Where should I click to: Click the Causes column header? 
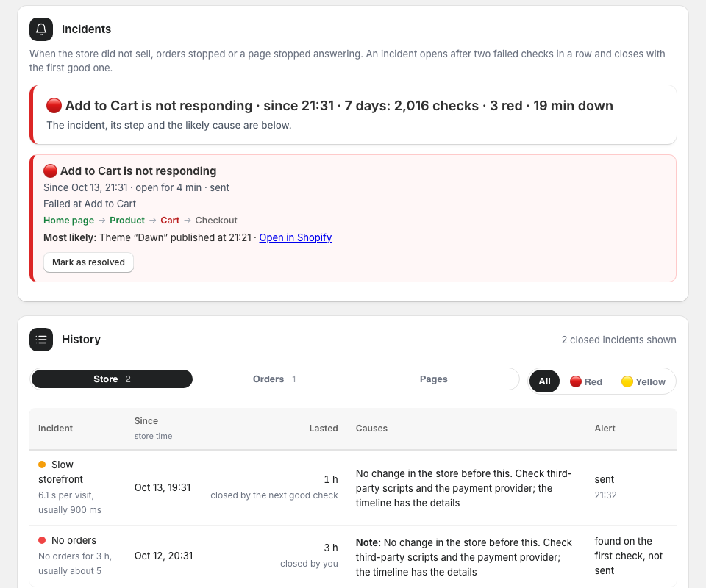[371, 429]
